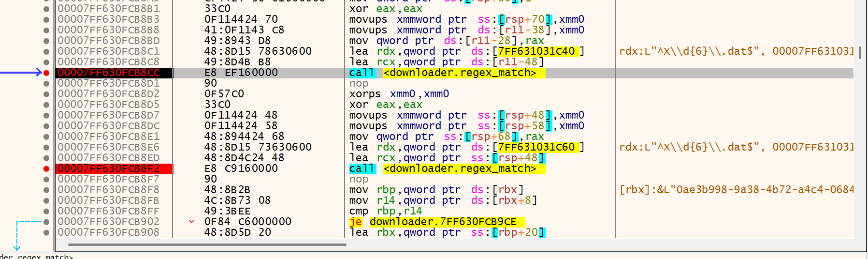Click the regex comment on the row with operand 7FF631031C40
The width and height of the screenshot is (868, 259).
point(737,51)
